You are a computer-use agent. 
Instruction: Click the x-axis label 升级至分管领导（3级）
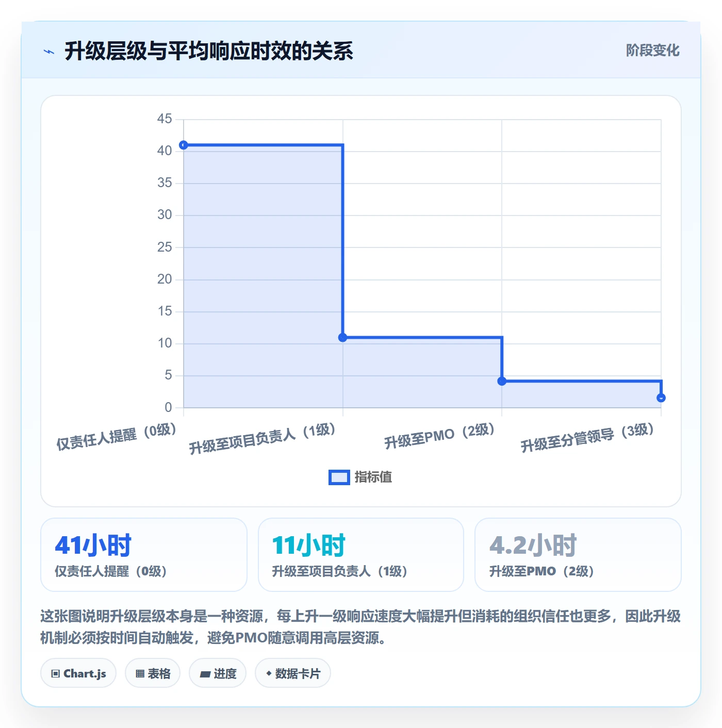click(587, 438)
